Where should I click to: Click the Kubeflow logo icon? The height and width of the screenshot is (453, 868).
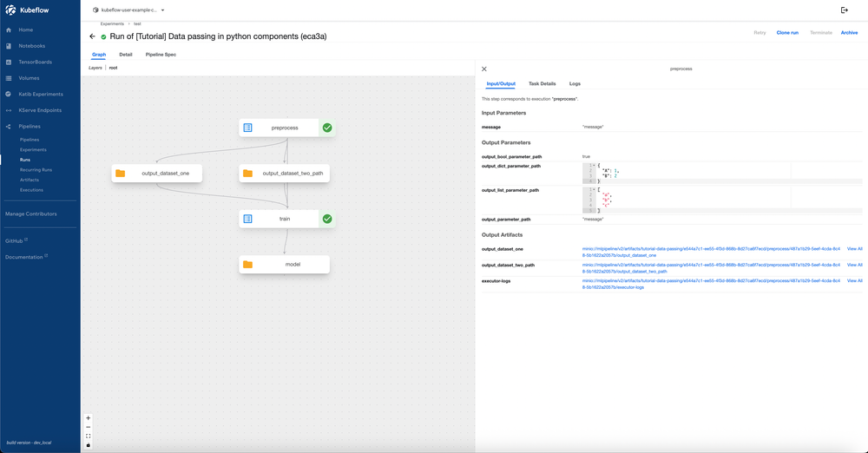[10, 10]
